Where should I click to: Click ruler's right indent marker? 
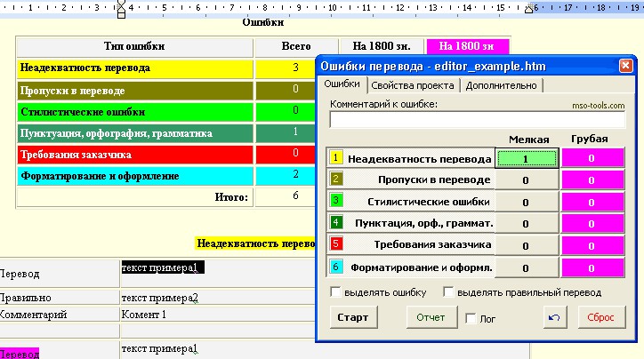click(x=529, y=9)
